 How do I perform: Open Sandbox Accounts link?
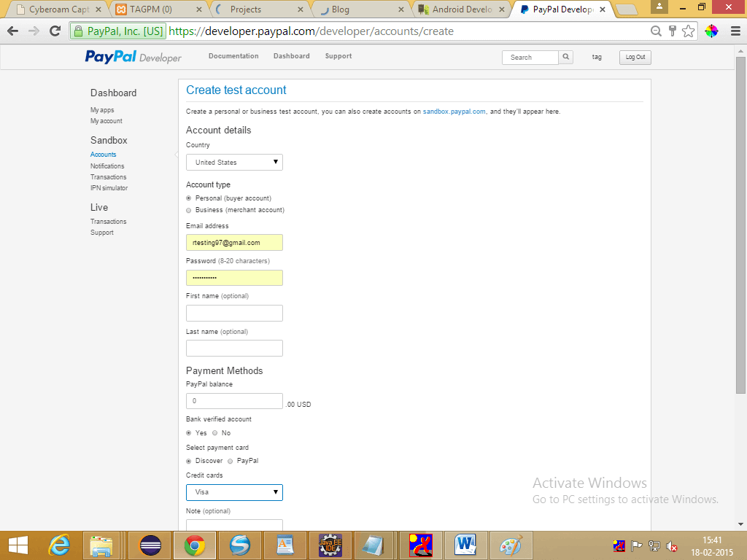pos(104,155)
